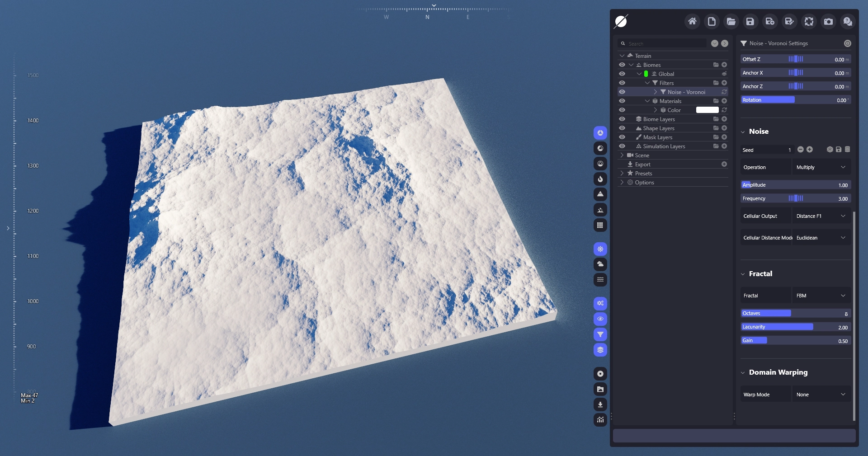Open a project using the folder icon
Screen dimensions: 868x456
click(x=731, y=21)
